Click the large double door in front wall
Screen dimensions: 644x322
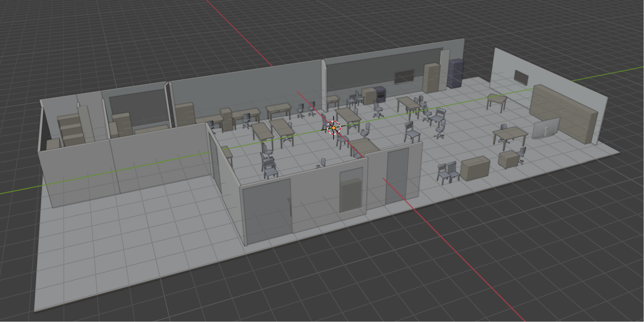pos(267,210)
